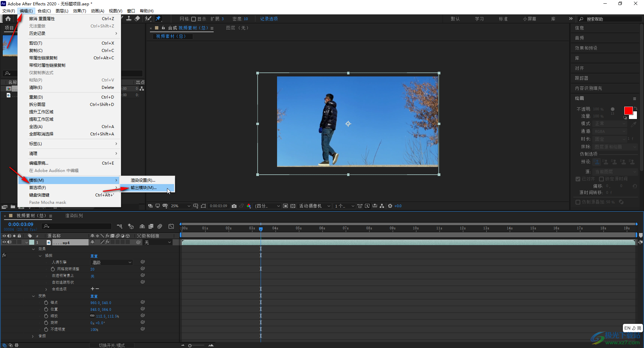
Task: Toggle transparency grid in viewer
Action: point(293,206)
